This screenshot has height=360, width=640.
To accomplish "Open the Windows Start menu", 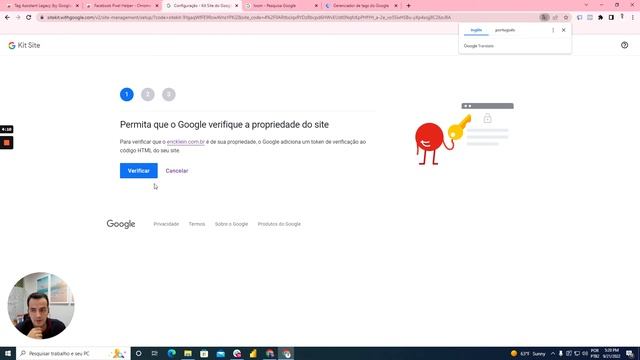I will point(8,353).
